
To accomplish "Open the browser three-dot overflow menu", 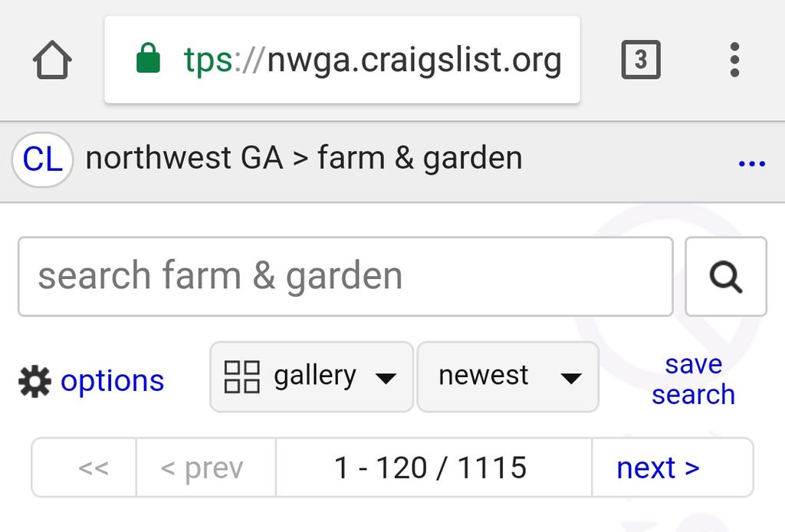I will pyautogui.click(x=734, y=60).
